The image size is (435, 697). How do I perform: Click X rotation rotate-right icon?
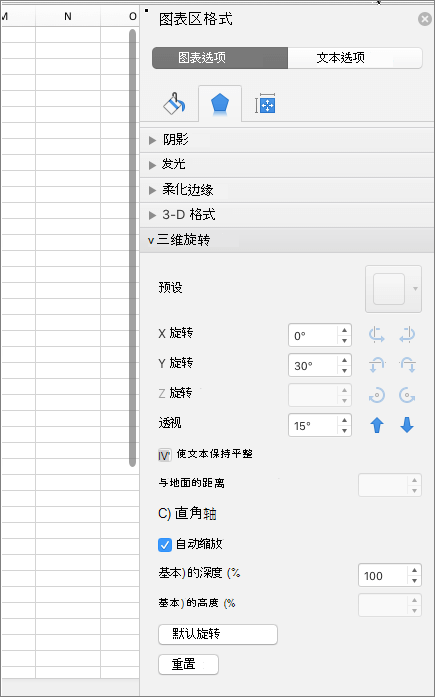click(x=407, y=335)
